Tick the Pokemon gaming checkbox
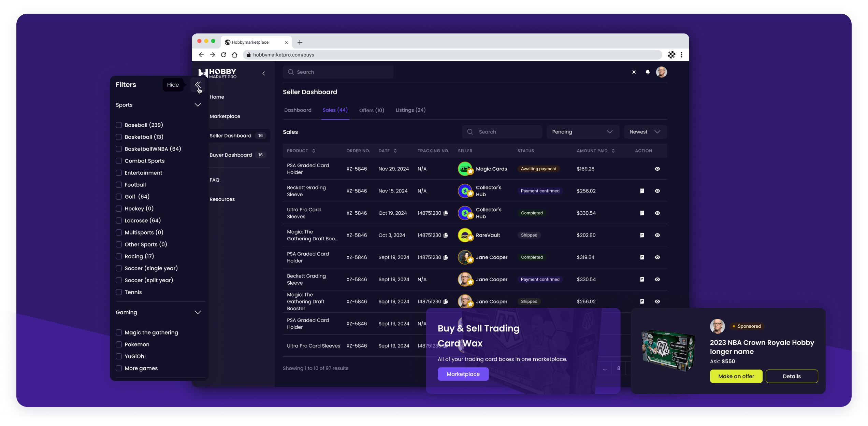Image resolution: width=868 pixels, height=426 pixels. [x=119, y=344]
